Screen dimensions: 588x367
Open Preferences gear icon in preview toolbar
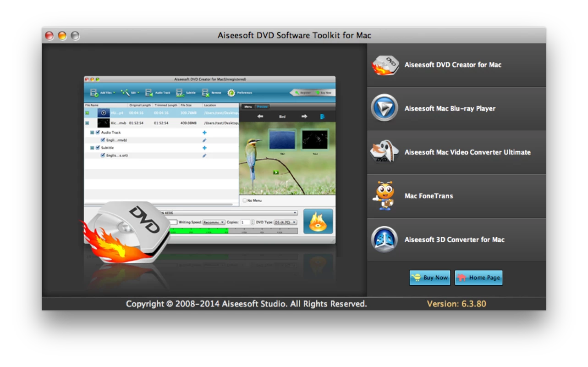pyautogui.click(x=231, y=93)
